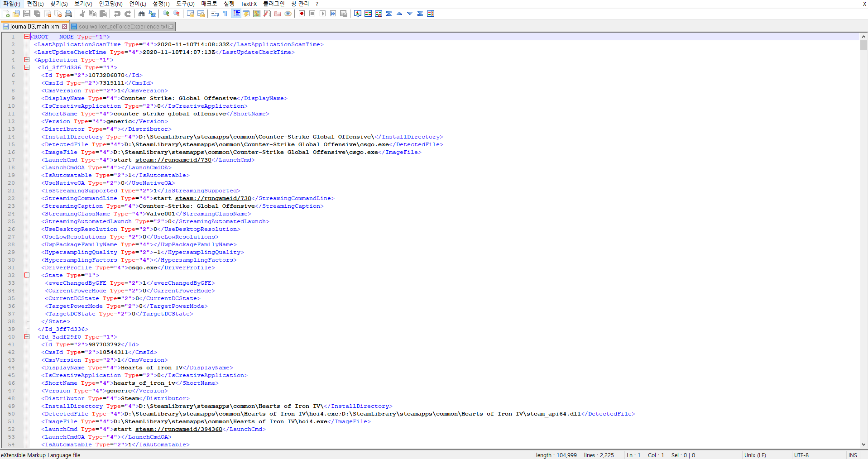Click the Paste toolbar icon
868x459 pixels.
[103, 14]
